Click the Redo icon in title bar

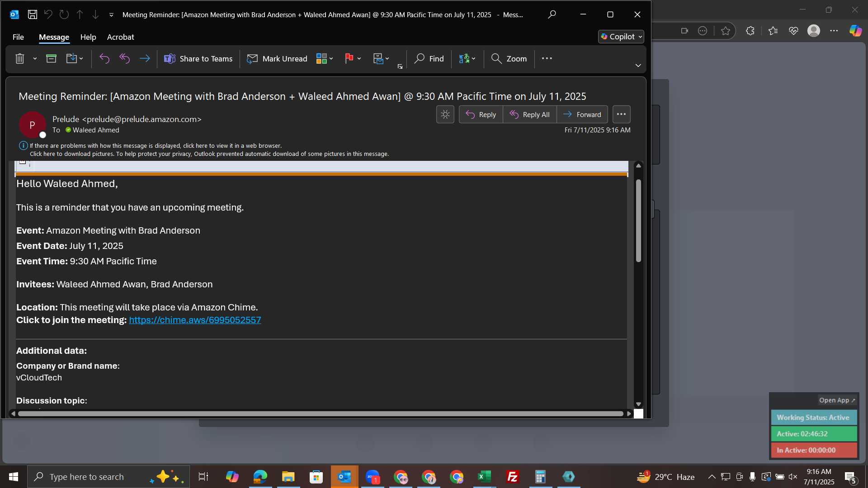64,14
